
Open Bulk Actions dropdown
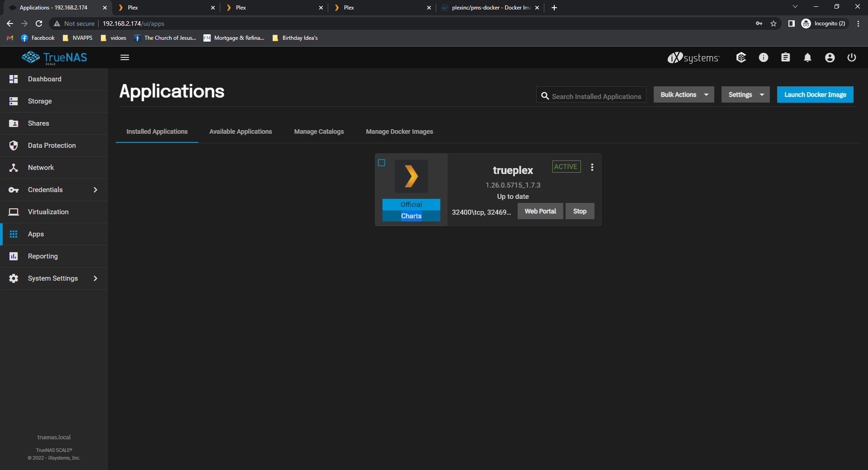[x=684, y=94]
